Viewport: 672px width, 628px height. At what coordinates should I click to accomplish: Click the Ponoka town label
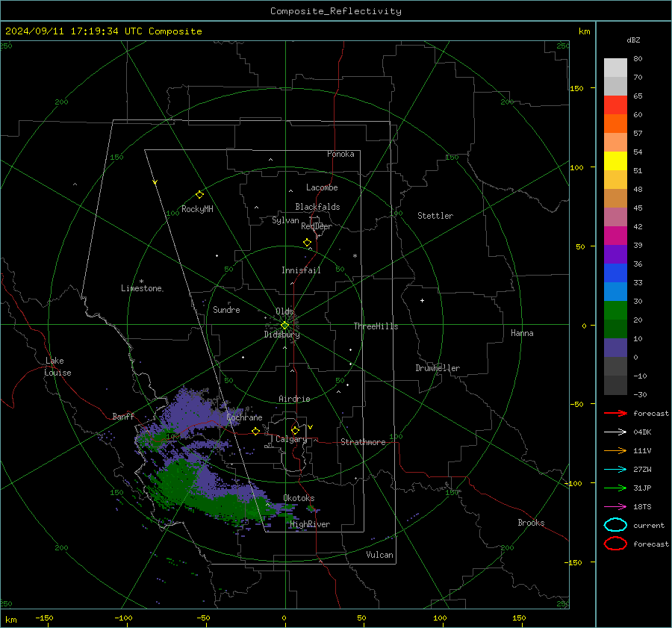(340, 154)
